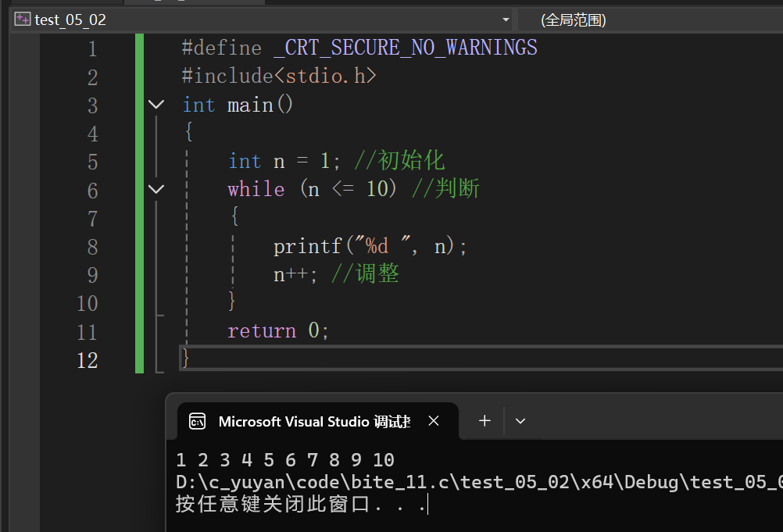Viewport: 783px width, 532px height.
Task: Collapse the int main() function block
Action: pos(156,105)
